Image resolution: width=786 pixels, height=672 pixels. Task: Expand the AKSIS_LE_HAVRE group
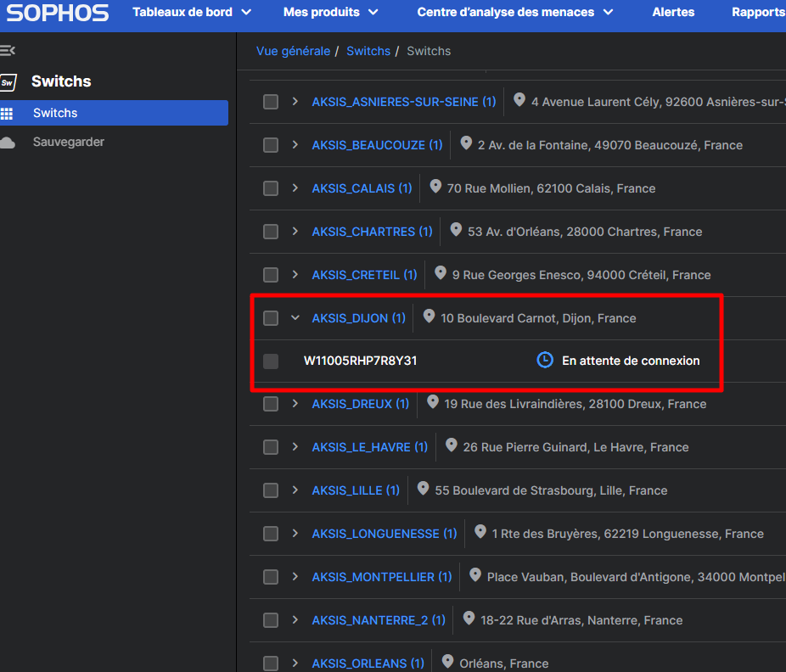coord(295,447)
